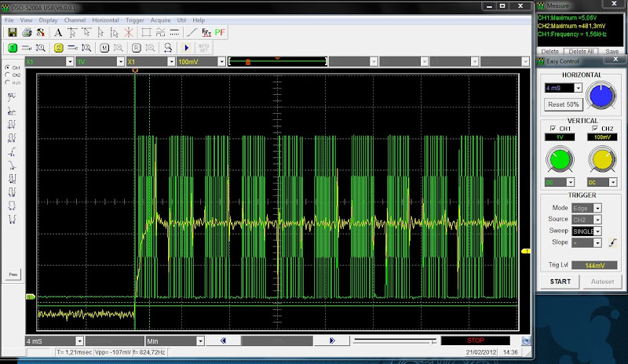Open the Horizontal menu
This screenshot has width=628, height=364.
pos(105,20)
